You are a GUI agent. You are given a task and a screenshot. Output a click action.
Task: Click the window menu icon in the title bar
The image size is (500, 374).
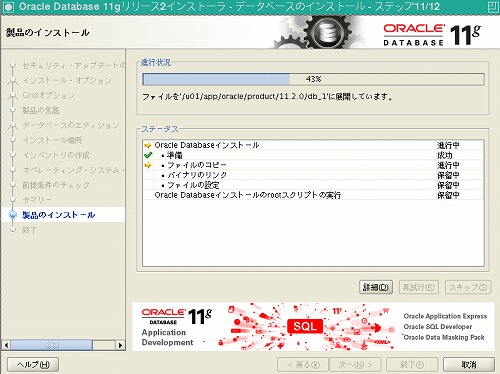[x=8, y=7]
